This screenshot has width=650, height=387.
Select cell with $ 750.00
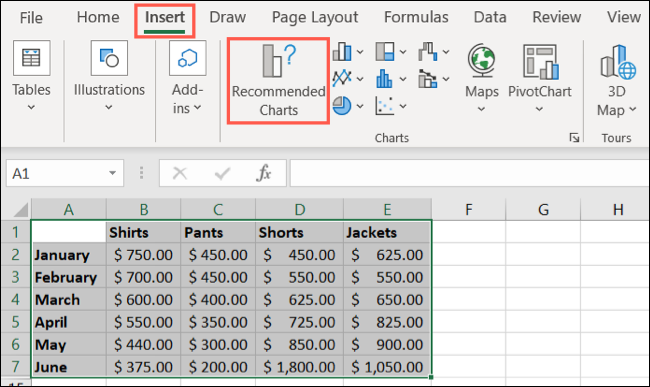coord(143,254)
